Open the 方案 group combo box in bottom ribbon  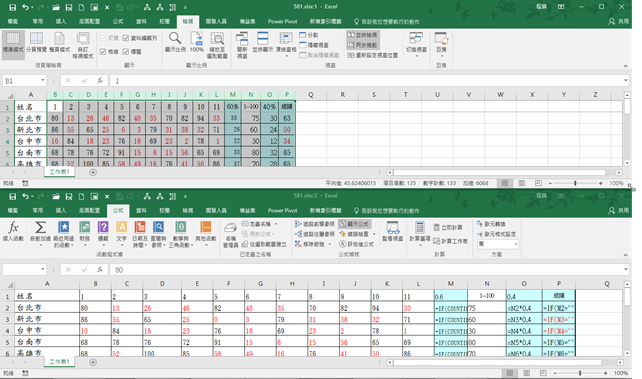point(498,244)
